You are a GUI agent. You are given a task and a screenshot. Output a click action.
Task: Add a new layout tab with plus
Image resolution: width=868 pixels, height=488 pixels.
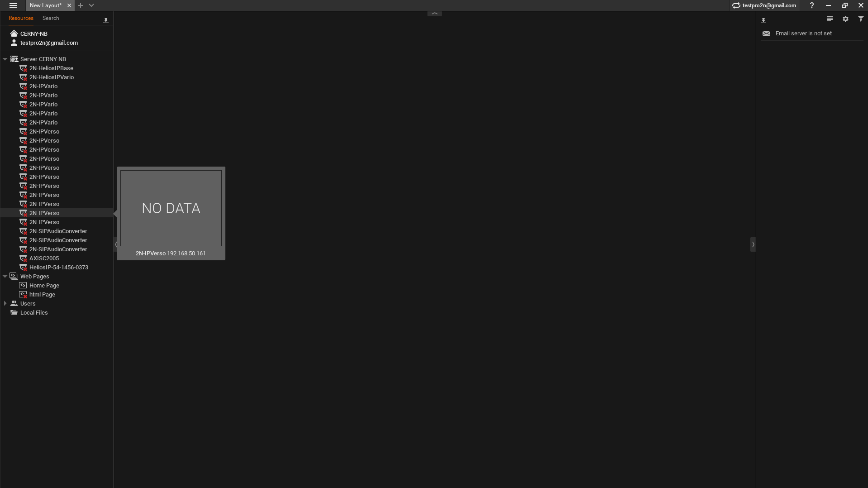point(81,5)
